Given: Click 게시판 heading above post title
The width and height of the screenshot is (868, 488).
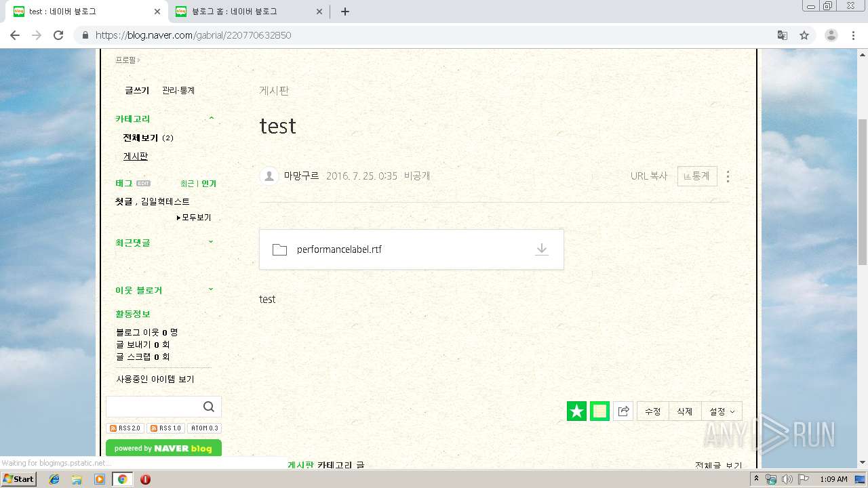Looking at the screenshot, I should [274, 91].
